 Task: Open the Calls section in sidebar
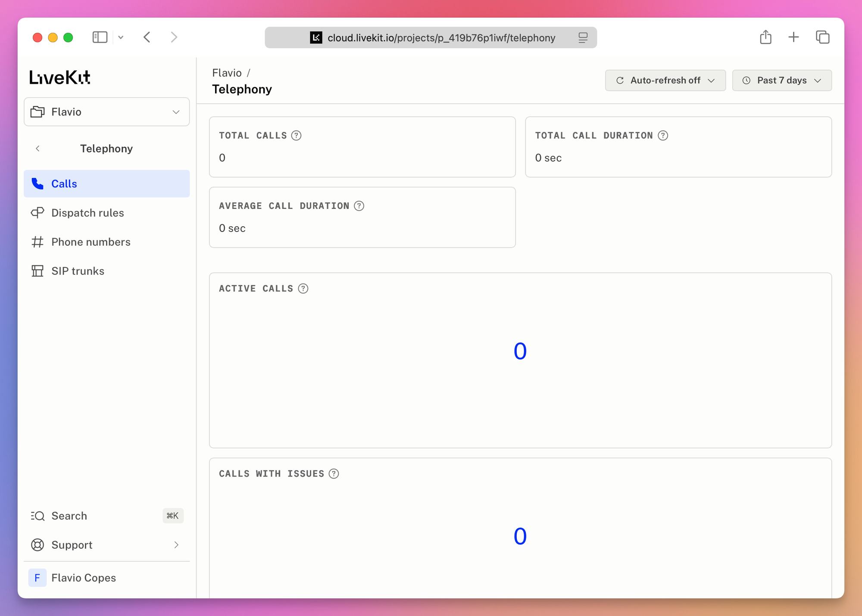pyautogui.click(x=106, y=184)
